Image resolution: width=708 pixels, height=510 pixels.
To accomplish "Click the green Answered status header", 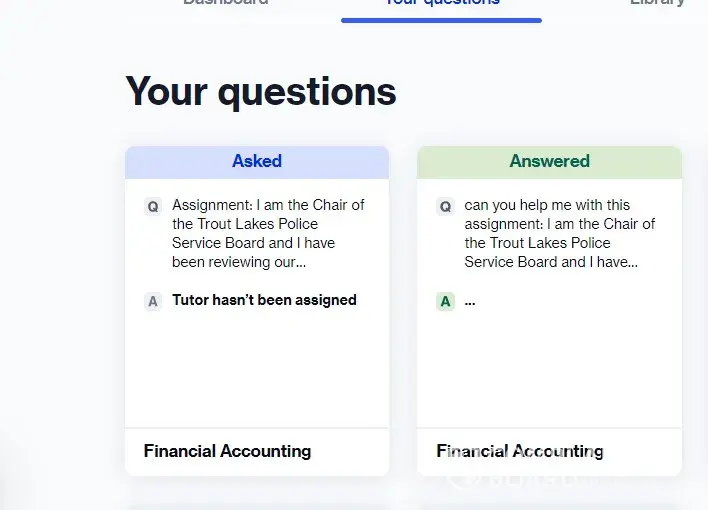I will (x=549, y=161).
